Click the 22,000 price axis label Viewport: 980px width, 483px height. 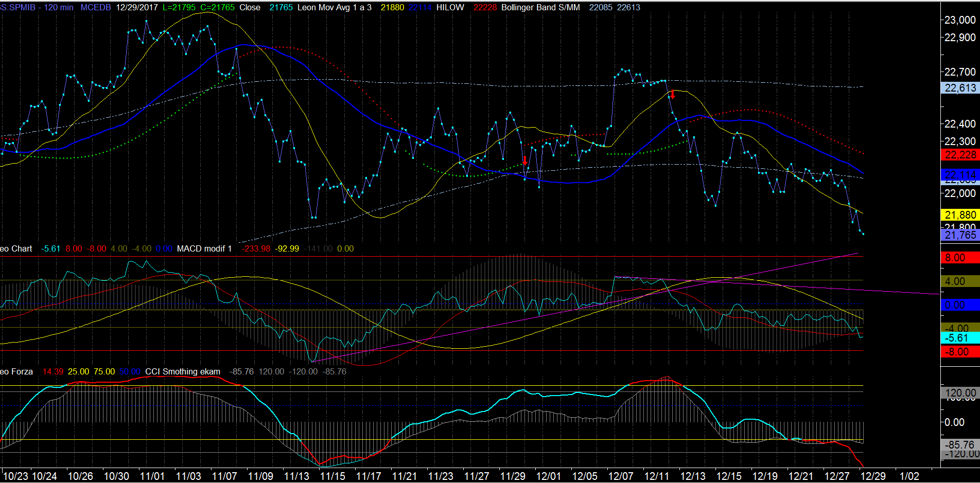coord(960,193)
